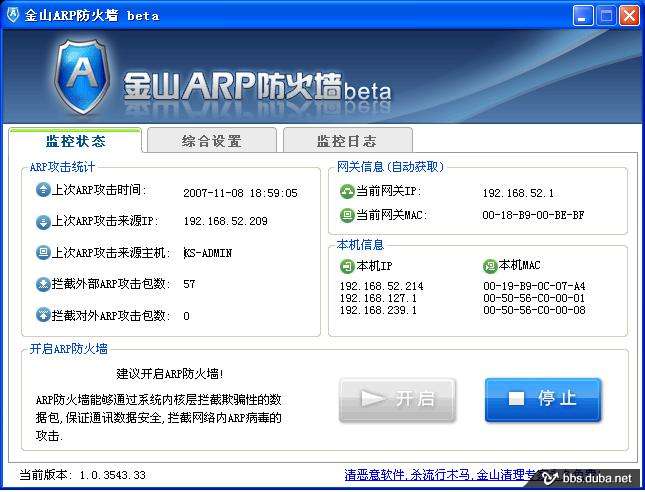Select attack source IP 192.168.52.209
This screenshot has width=645, height=492.
point(225,221)
